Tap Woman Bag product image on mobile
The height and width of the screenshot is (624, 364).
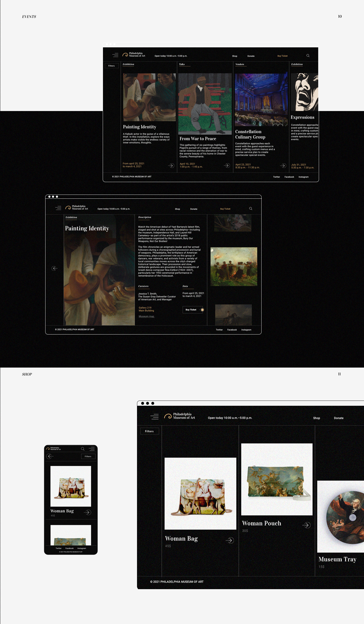(71, 486)
